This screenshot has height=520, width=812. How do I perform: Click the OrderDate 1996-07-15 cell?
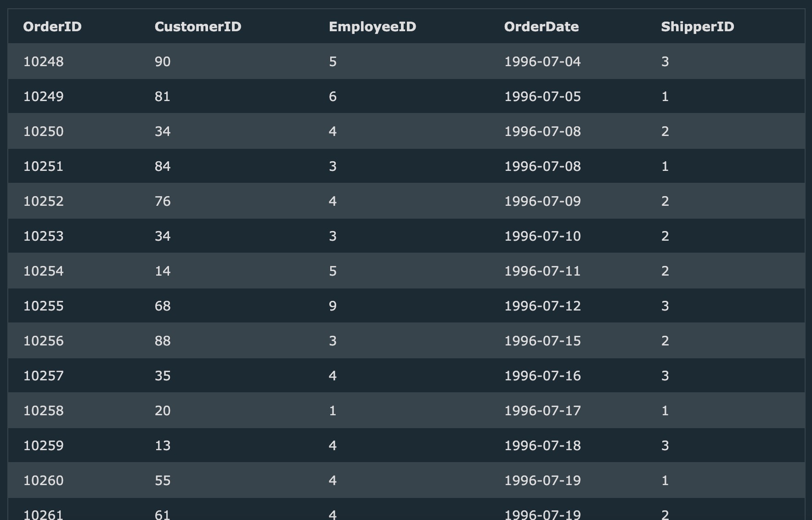(x=542, y=340)
